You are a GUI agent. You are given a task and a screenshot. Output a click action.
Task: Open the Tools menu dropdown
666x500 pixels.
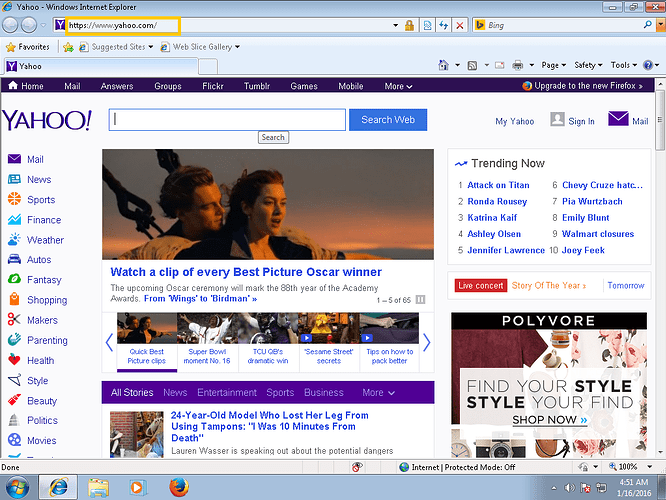coord(624,65)
